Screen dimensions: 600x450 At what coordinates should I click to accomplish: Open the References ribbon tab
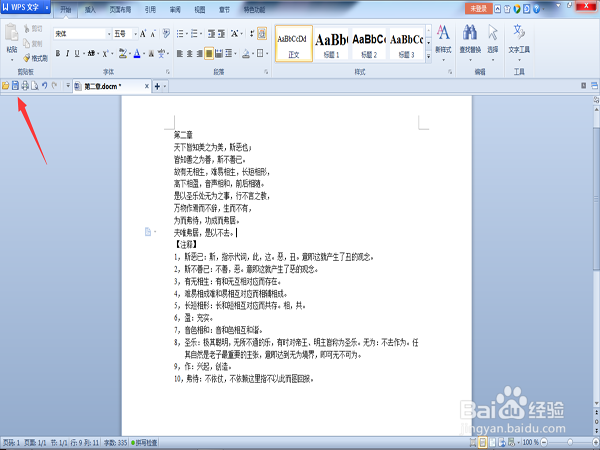150,10
